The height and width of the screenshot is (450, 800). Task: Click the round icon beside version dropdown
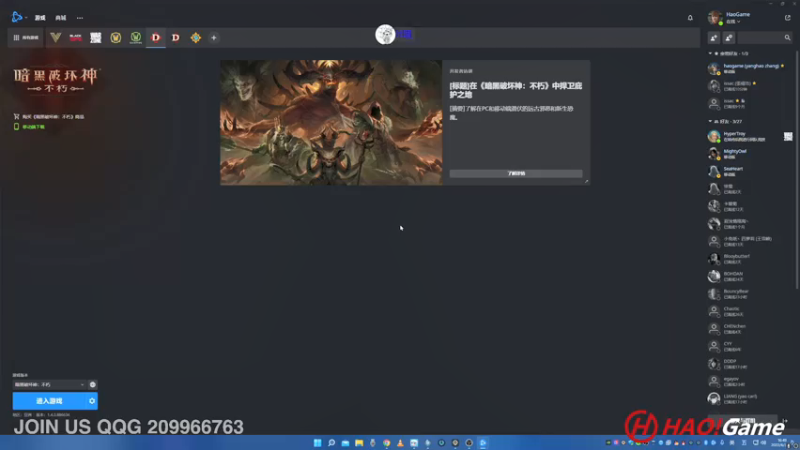(x=92, y=385)
